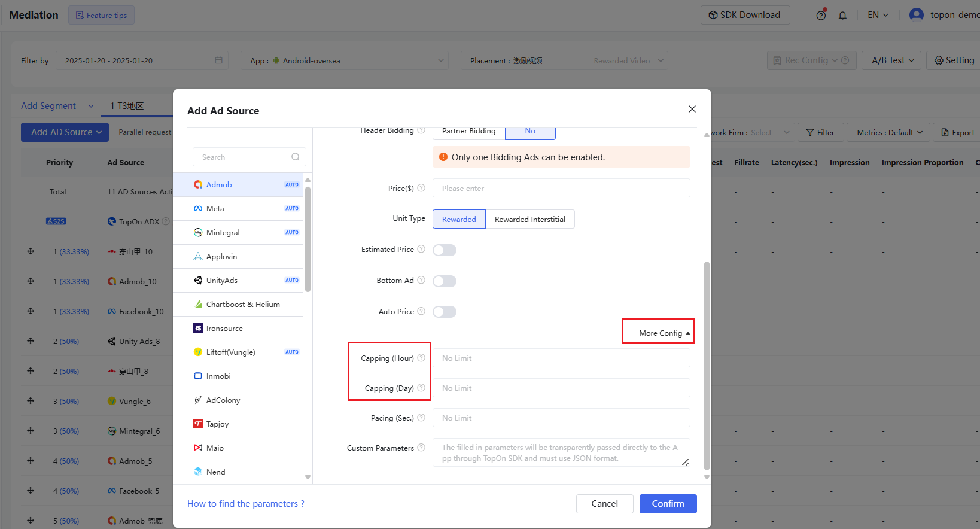This screenshot has width=980, height=529.
Task: Select the Ironsource network icon
Action: pyautogui.click(x=198, y=328)
